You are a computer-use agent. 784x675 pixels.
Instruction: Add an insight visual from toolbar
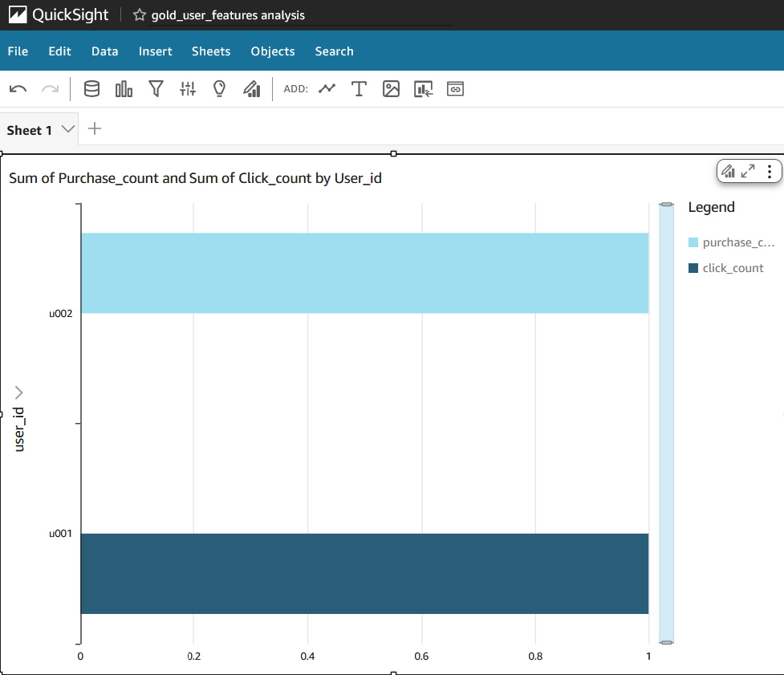[423, 89]
